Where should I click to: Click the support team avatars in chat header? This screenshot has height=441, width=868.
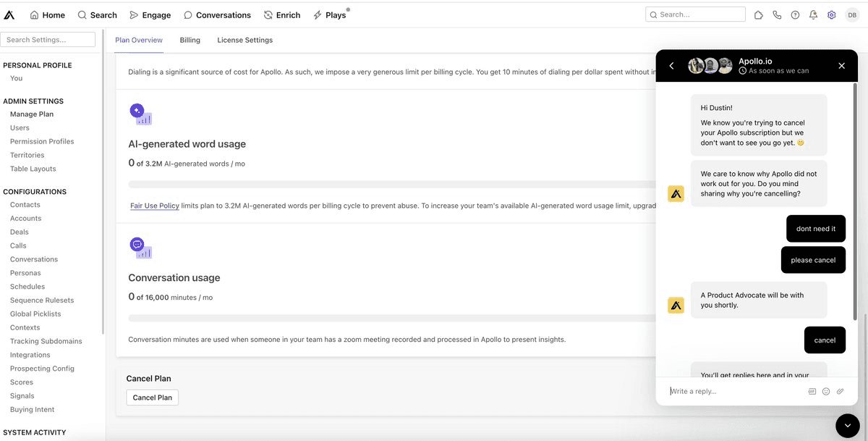710,66
